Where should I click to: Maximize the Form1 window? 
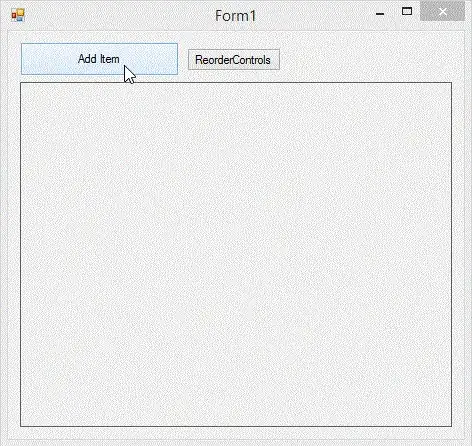tap(407, 12)
